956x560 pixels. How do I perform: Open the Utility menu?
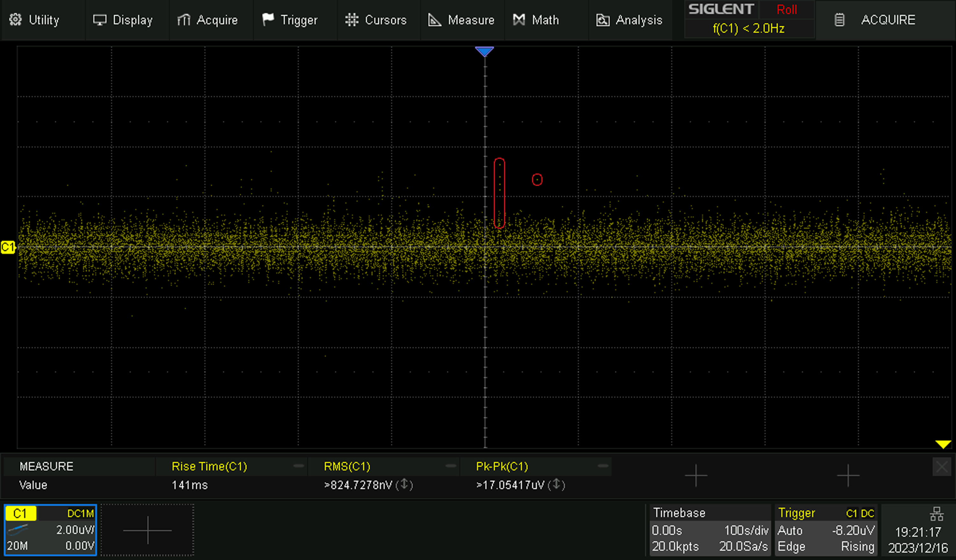[42, 20]
